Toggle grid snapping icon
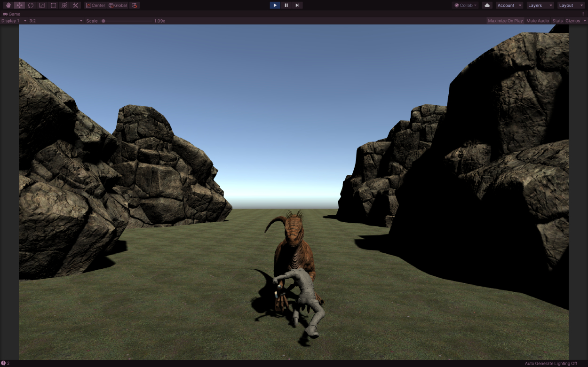The height and width of the screenshot is (367, 588). 135,5
